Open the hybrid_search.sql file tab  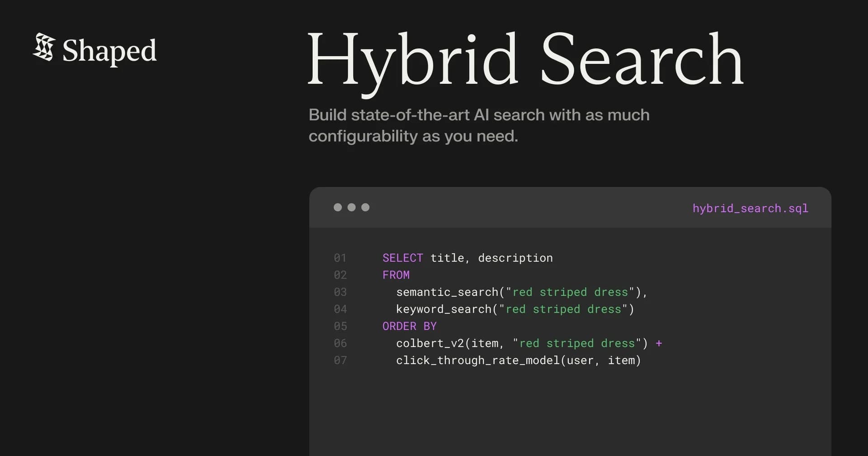750,208
